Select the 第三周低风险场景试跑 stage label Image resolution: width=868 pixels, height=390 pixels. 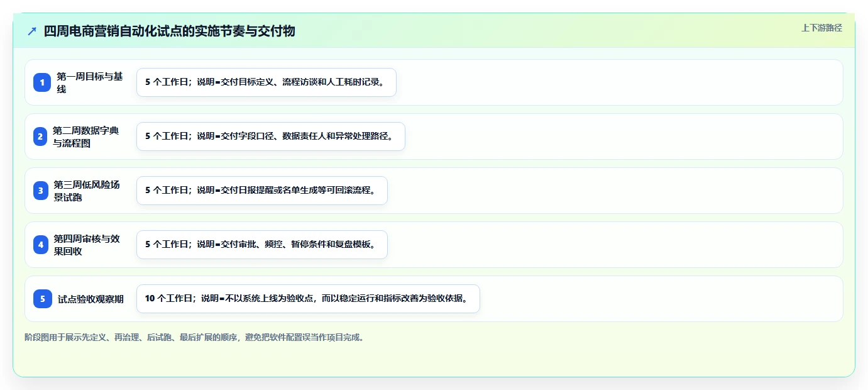point(88,191)
